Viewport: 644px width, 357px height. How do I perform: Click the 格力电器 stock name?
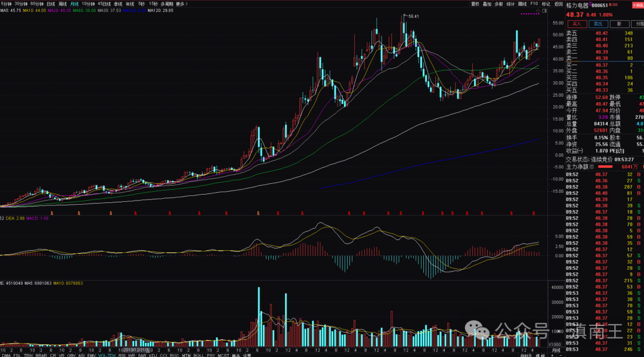point(578,5)
